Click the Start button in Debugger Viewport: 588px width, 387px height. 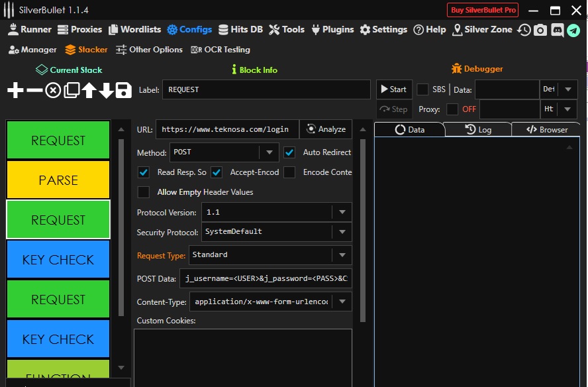(x=393, y=89)
